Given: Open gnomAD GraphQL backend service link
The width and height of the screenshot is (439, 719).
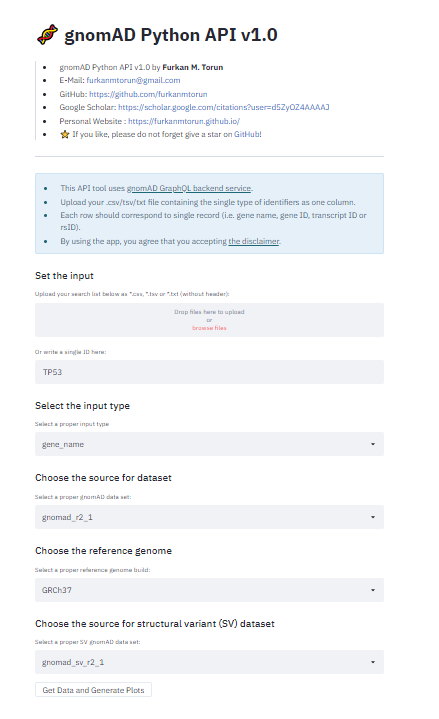Looking at the screenshot, I should pos(189,188).
